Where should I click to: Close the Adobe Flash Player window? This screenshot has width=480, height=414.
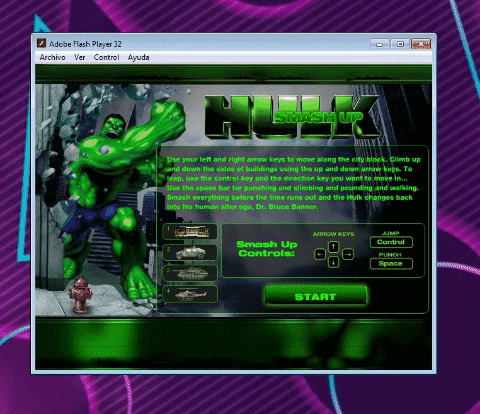[x=421, y=44]
